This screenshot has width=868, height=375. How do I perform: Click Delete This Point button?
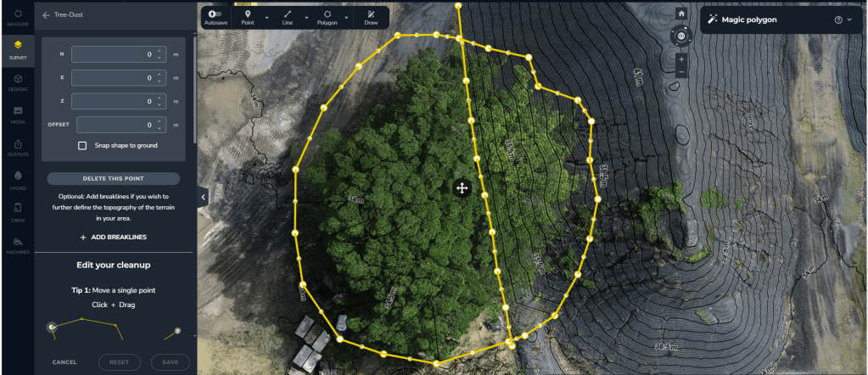[x=114, y=178]
